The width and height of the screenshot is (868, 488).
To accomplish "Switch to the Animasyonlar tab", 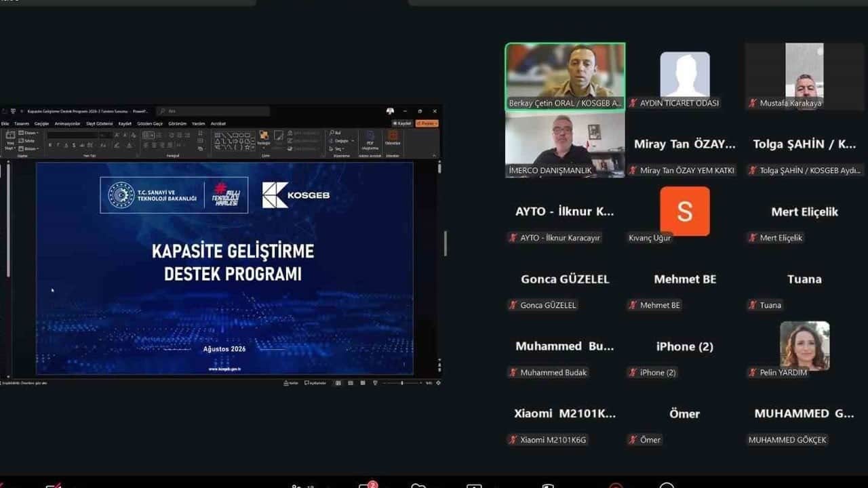I will click(x=67, y=123).
